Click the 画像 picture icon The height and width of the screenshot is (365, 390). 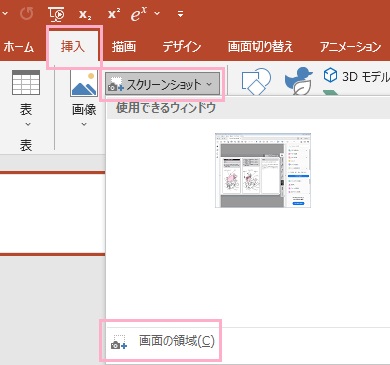(84, 83)
